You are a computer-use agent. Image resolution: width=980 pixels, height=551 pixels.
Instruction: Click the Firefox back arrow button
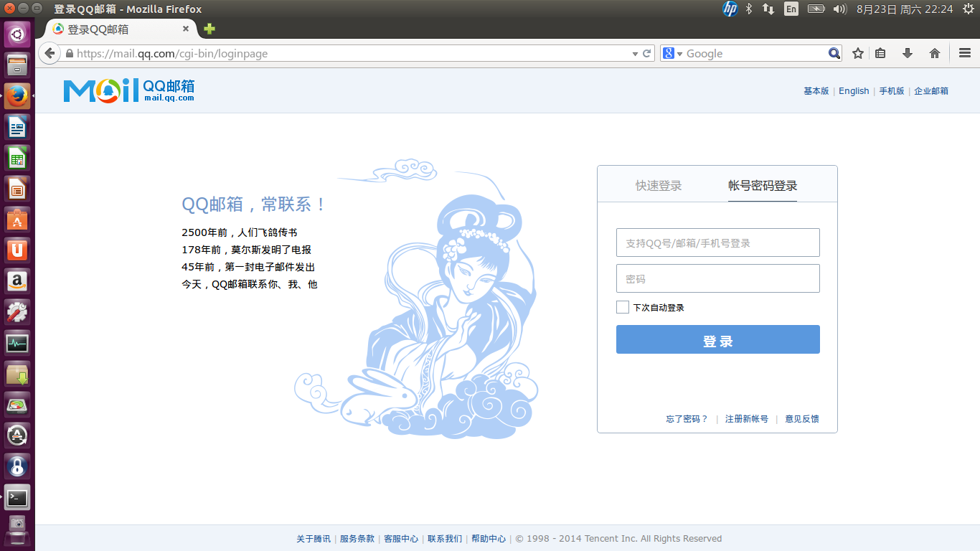49,53
